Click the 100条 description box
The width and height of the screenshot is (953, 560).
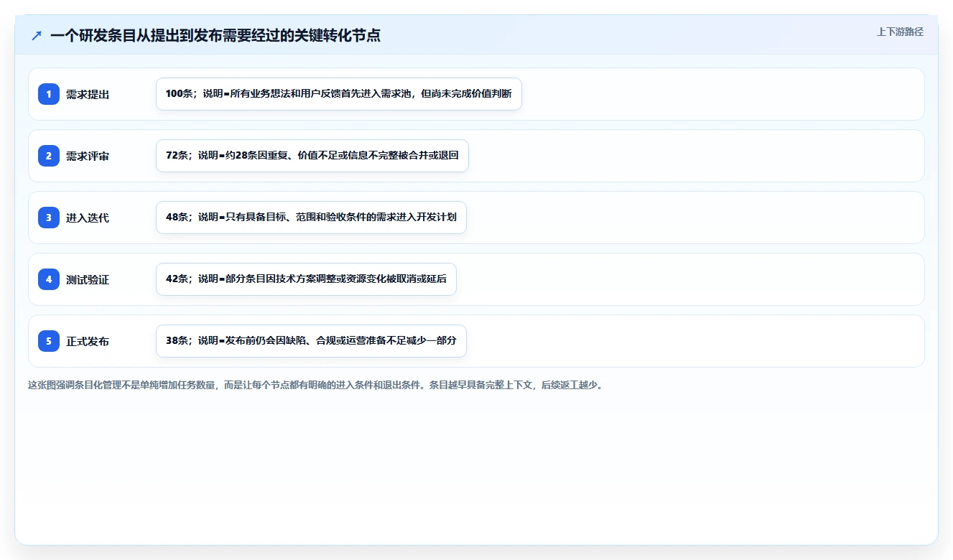(339, 94)
